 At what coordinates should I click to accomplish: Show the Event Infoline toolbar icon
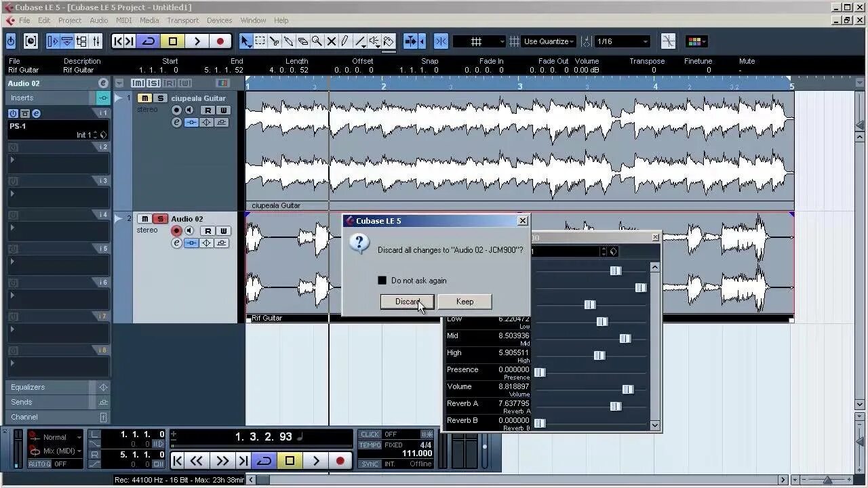click(67, 41)
